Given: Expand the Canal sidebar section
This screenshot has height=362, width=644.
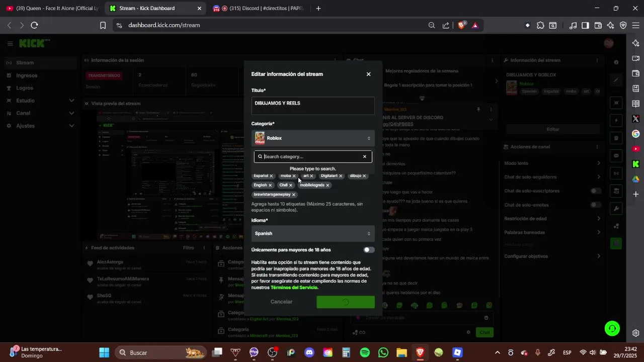Looking at the screenshot, I should (40, 113).
